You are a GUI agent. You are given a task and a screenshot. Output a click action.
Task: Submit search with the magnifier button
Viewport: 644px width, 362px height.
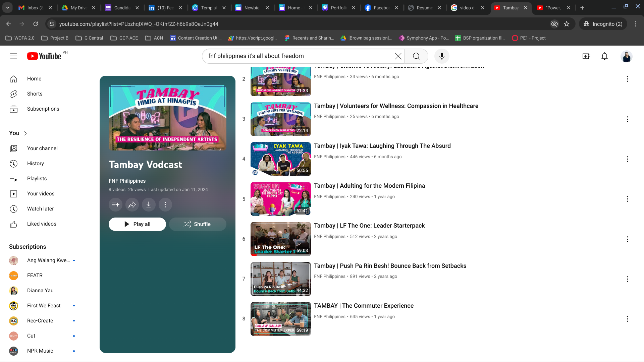pos(416,56)
